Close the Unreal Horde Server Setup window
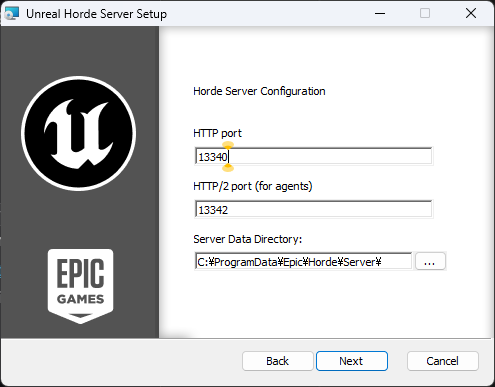 point(471,13)
